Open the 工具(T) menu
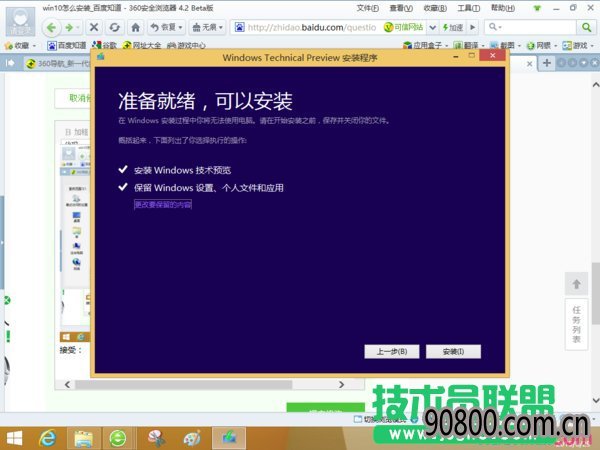The height and width of the screenshot is (450, 600). 469,8
